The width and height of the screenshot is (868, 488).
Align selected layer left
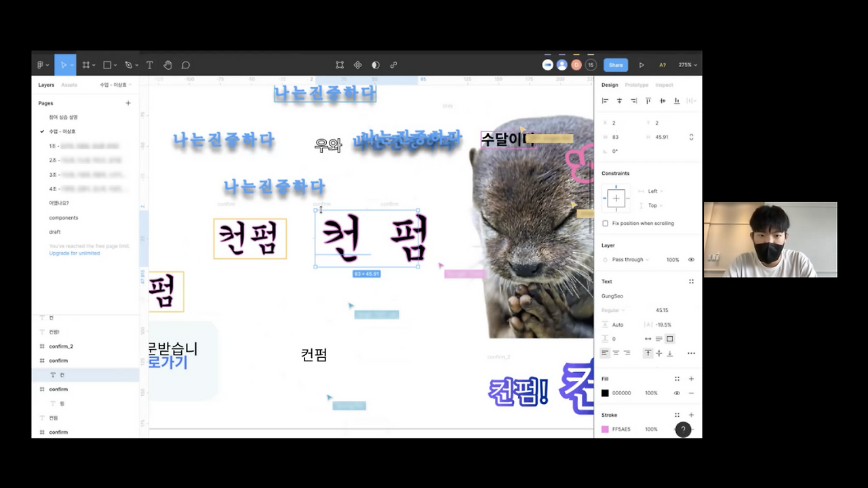[x=604, y=100]
